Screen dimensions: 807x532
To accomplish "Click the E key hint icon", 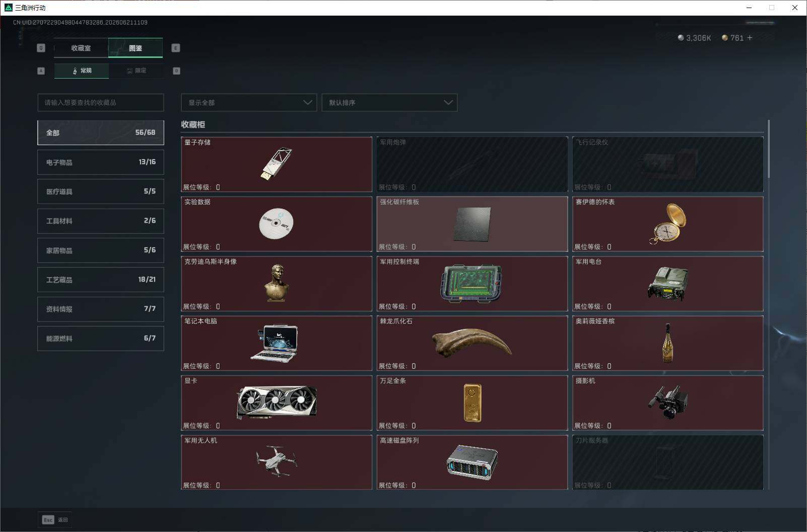I will [176, 48].
